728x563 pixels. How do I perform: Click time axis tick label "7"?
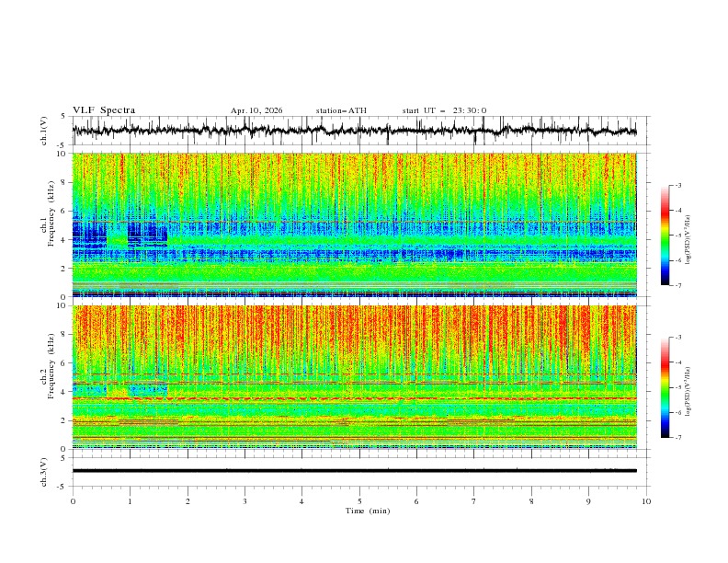[474, 501]
